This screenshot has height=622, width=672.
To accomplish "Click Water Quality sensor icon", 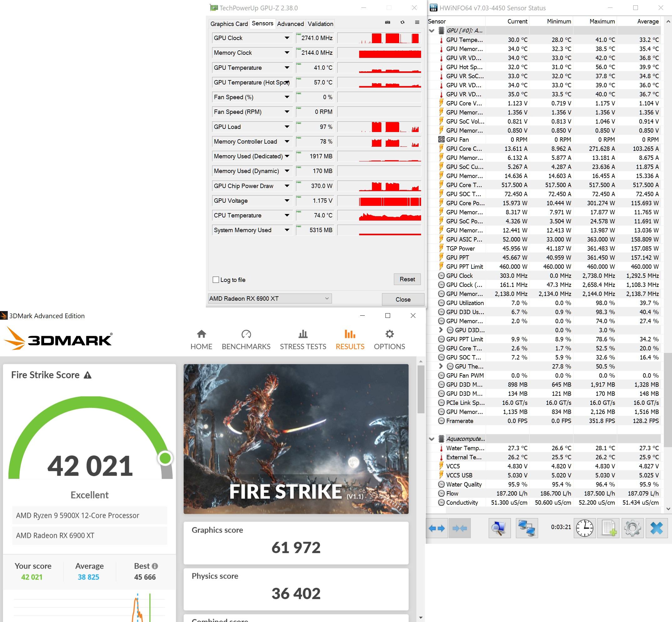I will tap(441, 484).
